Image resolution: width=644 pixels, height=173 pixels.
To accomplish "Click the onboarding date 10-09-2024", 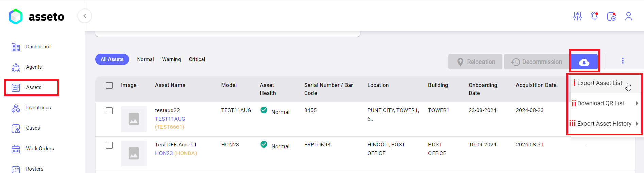I will point(482,145).
